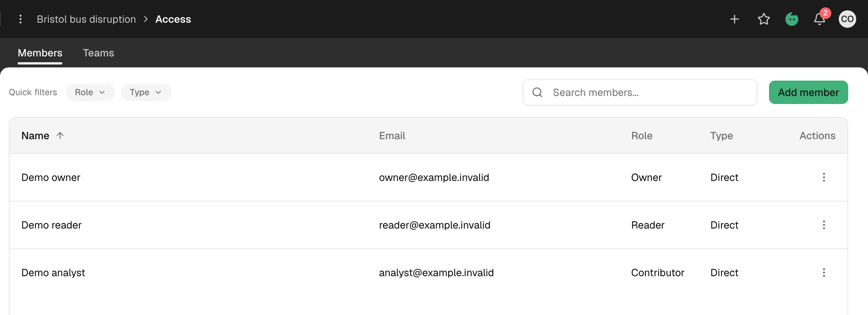Open actions menu for Demo owner
The image size is (868, 315).
[824, 177]
